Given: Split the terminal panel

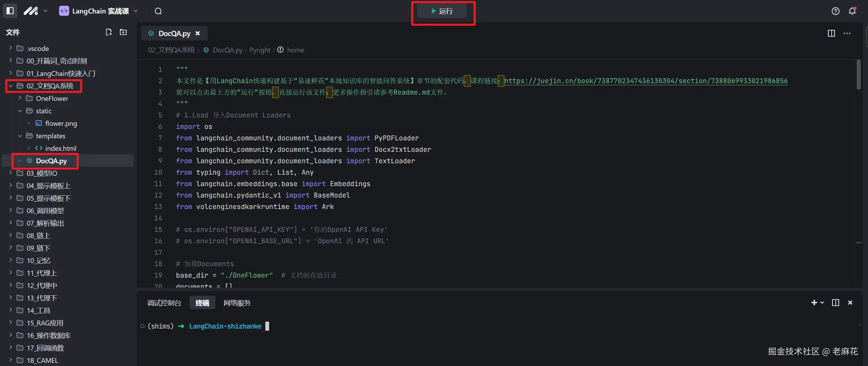Looking at the screenshot, I should (x=835, y=303).
